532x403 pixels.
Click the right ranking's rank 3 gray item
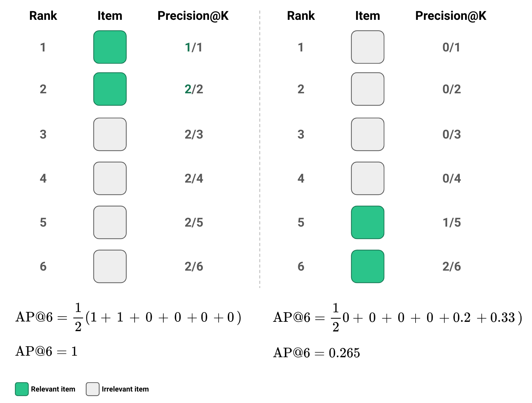pos(368,134)
